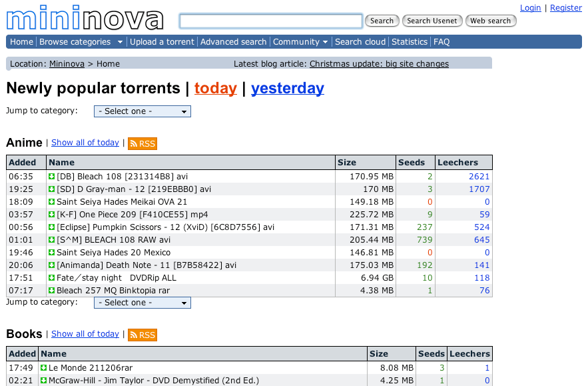Open the Christmas update blog article link
The width and height of the screenshot is (588, 386).
[379, 64]
